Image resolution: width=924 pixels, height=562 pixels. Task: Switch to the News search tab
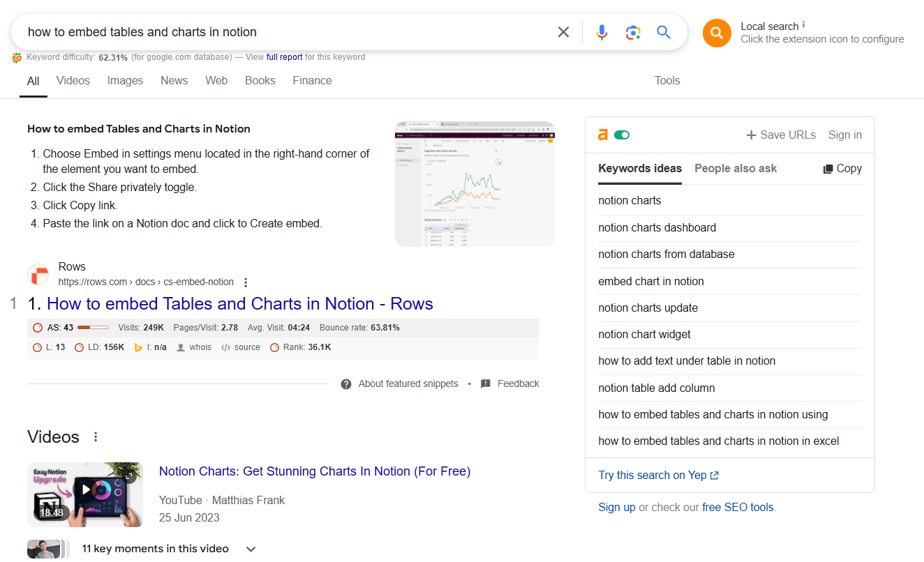tap(174, 81)
